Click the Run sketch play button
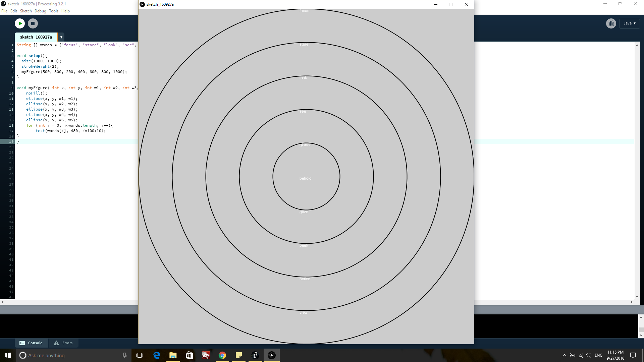The height and width of the screenshot is (362, 644). point(20,23)
